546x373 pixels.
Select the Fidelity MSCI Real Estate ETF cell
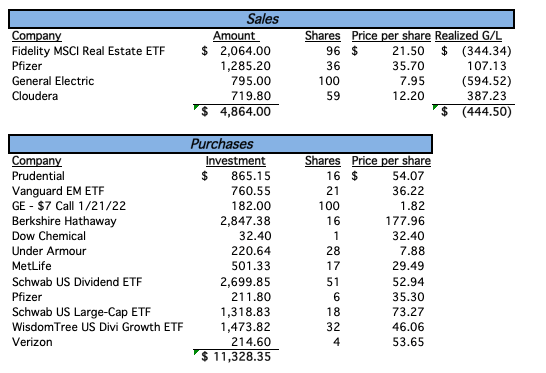pos(88,51)
